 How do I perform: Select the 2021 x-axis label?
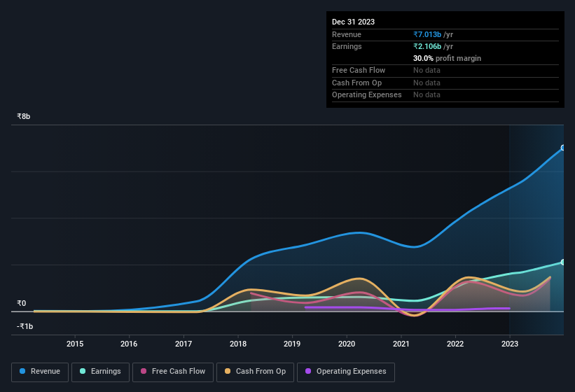click(x=401, y=344)
